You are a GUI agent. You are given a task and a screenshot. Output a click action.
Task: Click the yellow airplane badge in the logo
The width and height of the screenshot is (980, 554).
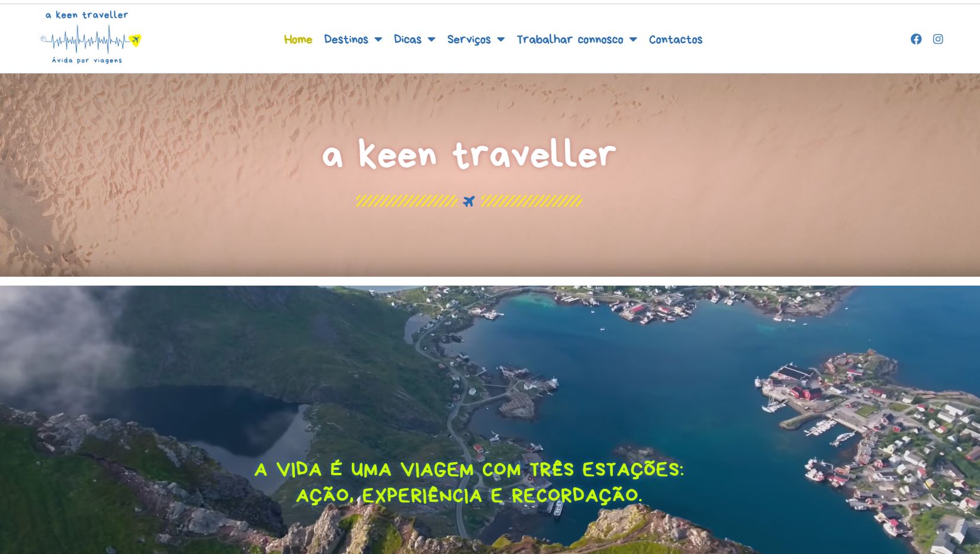(x=136, y=40)
